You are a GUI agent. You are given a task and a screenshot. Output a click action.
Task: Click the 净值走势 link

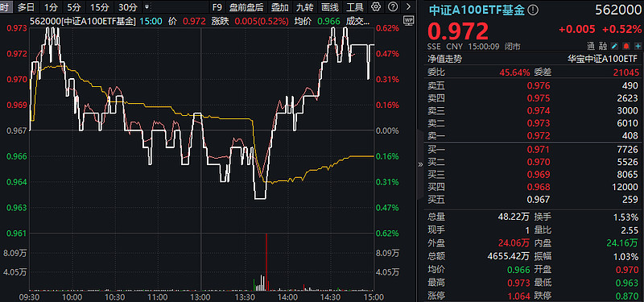pos(444,59)
